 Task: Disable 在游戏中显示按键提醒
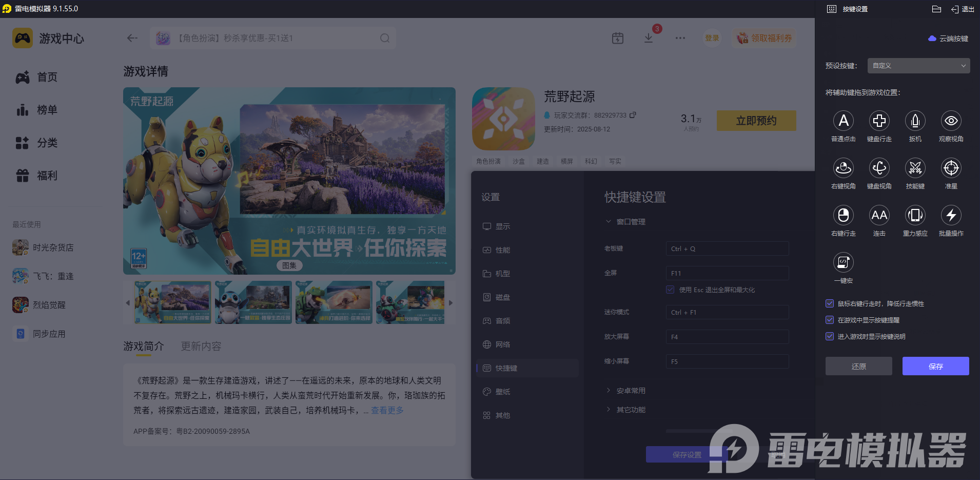(829, 320)
